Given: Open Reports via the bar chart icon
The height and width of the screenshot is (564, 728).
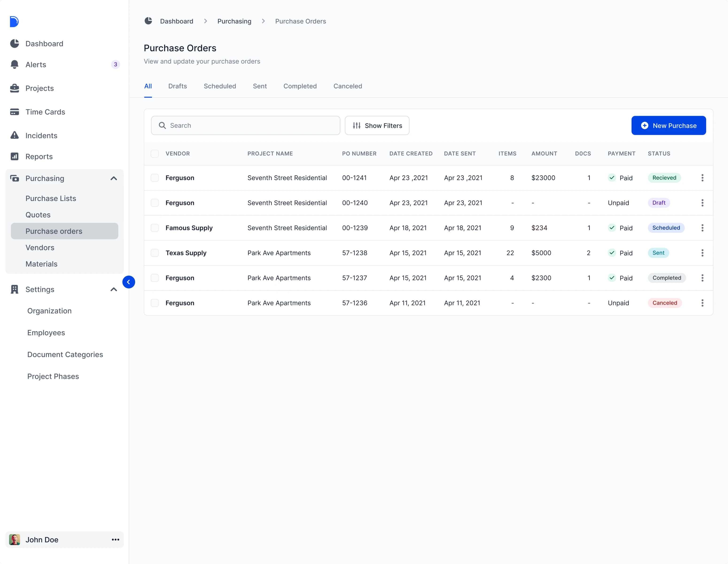Looking at the screenshot, I should tap(14, 157).
